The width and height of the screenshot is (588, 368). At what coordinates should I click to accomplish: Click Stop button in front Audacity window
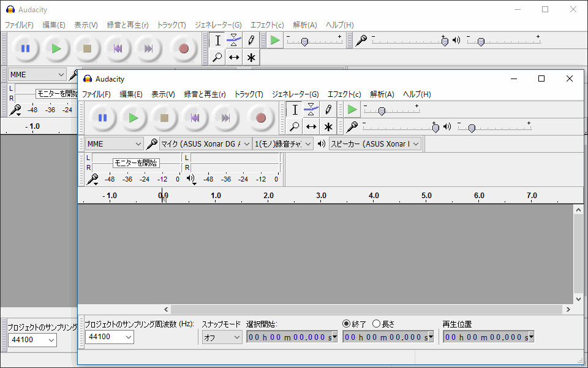(164, 118)
